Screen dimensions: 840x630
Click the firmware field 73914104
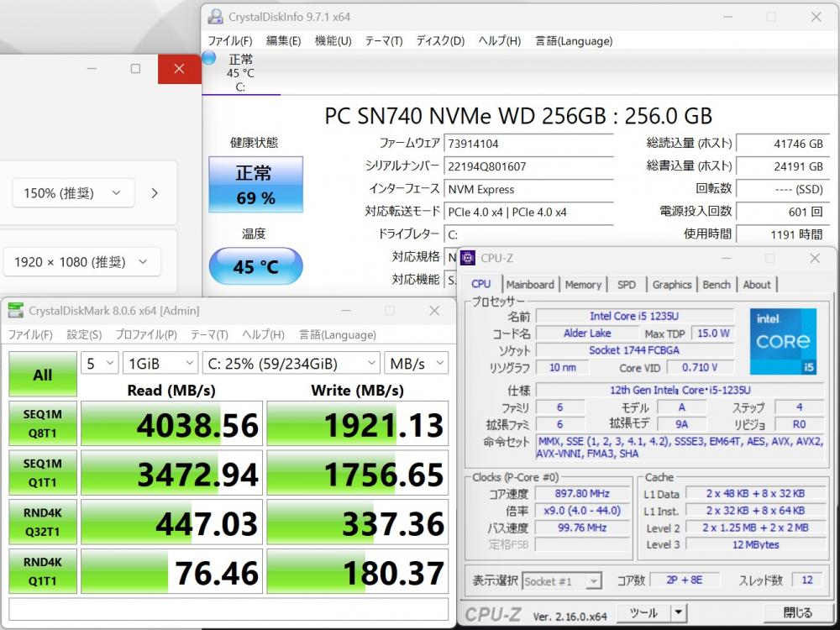tap(528, 144)
